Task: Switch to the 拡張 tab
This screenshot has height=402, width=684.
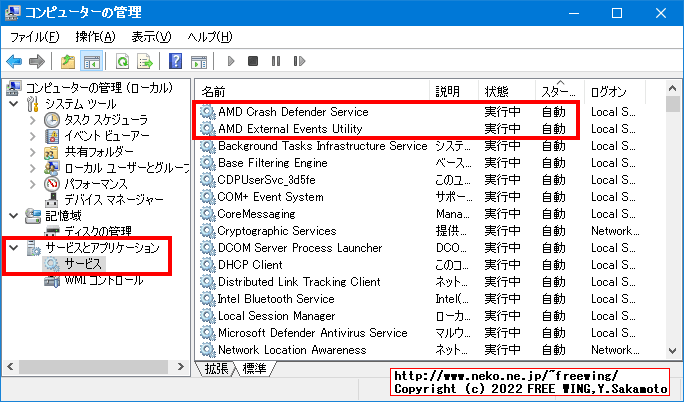Action: 216,369
